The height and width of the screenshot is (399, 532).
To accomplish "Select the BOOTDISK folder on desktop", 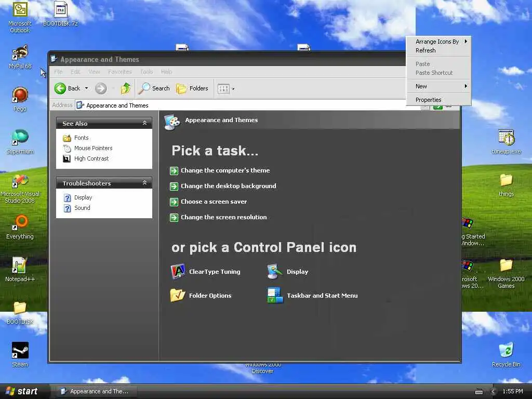I will 20,312.
